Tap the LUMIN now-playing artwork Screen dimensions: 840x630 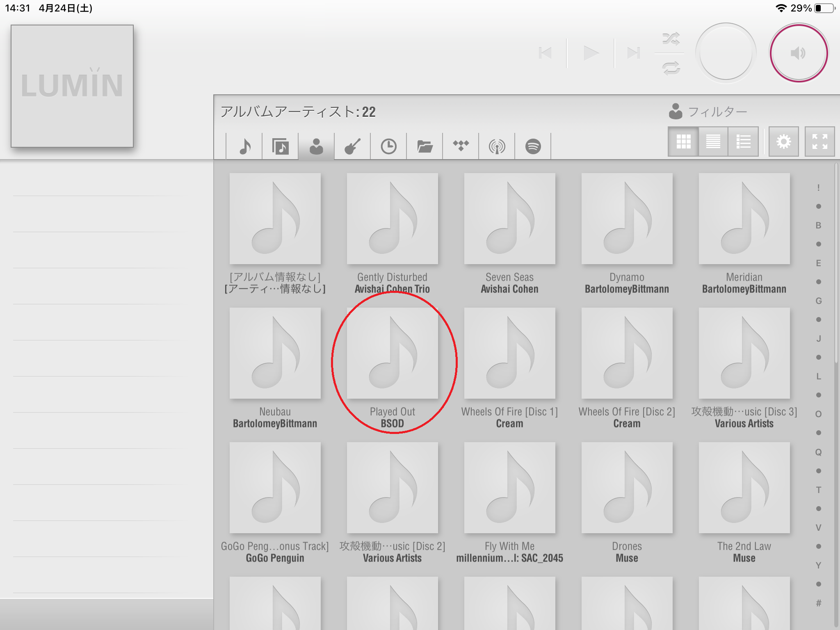pos(72,86)
